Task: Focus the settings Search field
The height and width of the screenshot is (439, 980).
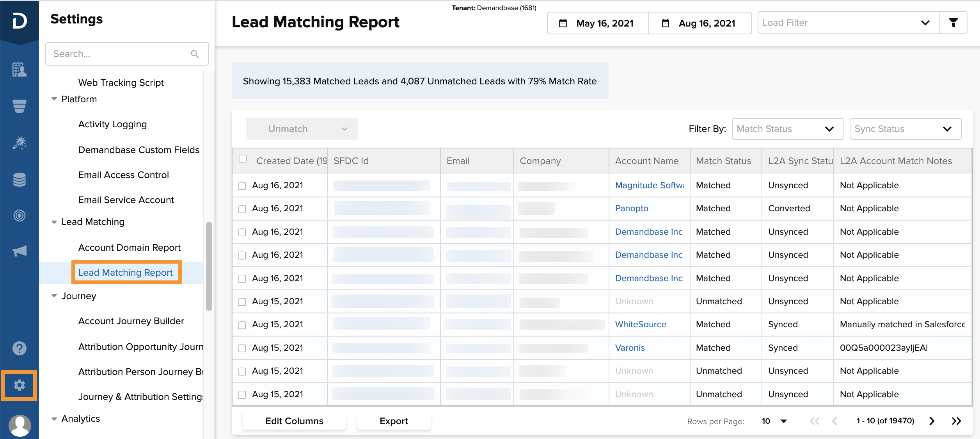Action: pyautogui.click(x=127, y=54)
